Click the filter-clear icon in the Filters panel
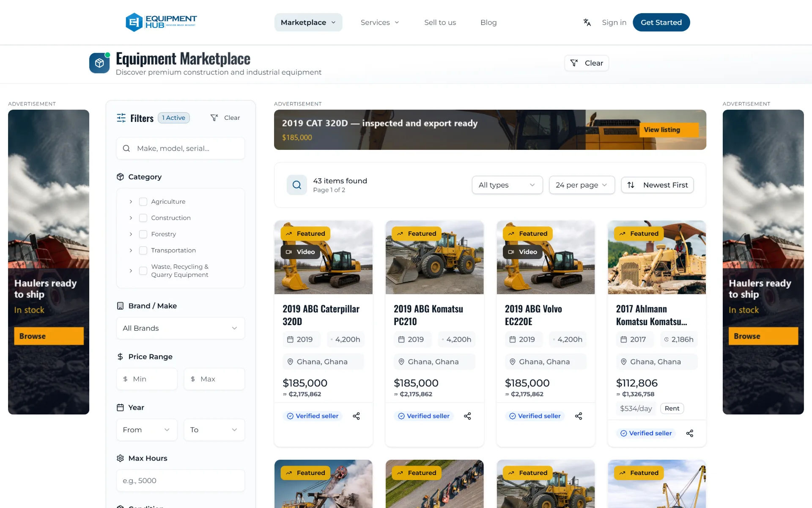 pyautogui.click(x=214, y=118)
